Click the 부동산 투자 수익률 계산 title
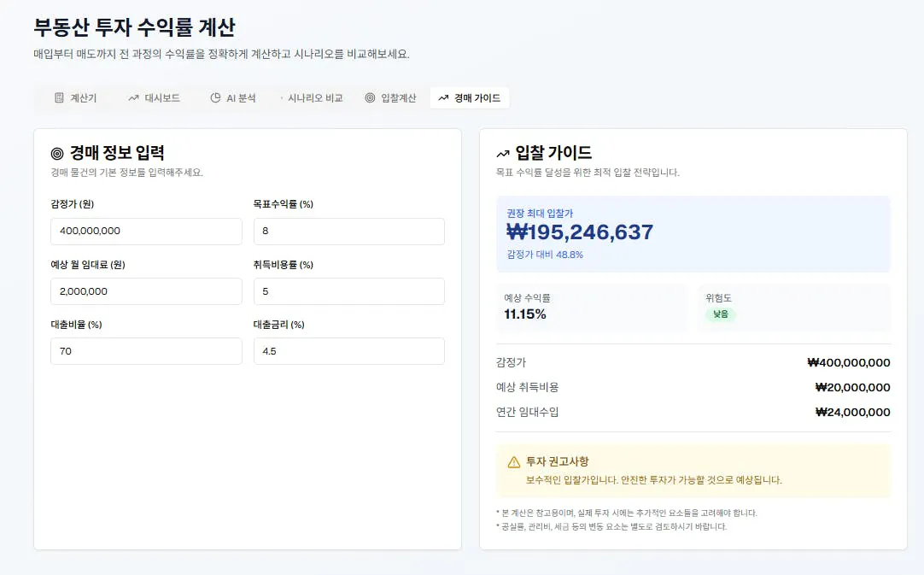The height and width of the screenshot is (575, 924). pos(134,27)
